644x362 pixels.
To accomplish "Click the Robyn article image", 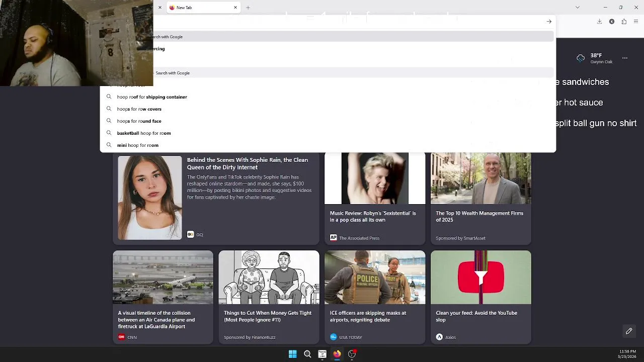I will coord(375,178).
